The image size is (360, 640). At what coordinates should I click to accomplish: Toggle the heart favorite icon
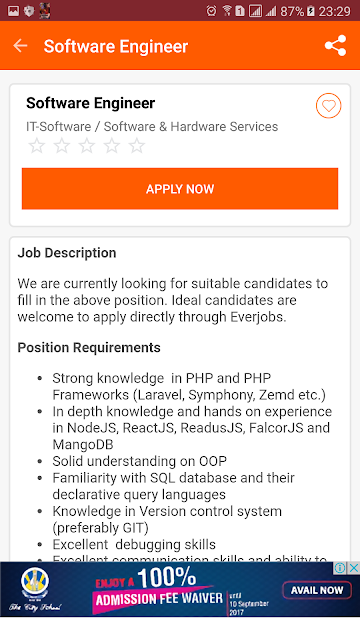329,106
